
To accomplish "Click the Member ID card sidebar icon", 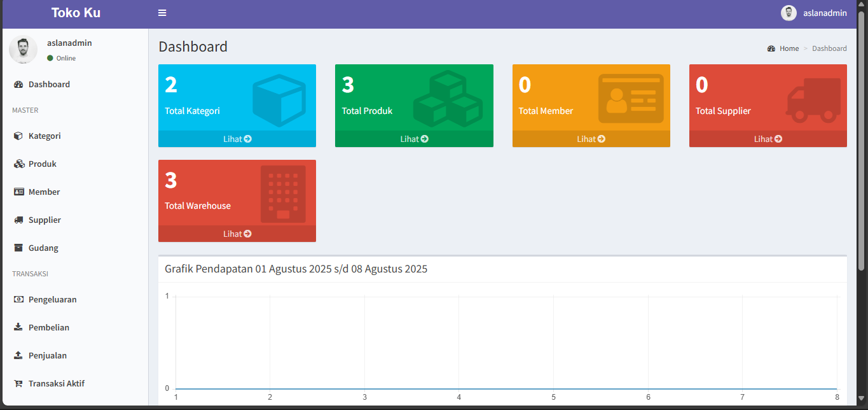I will pyautogui.click(x=18, y=192).
